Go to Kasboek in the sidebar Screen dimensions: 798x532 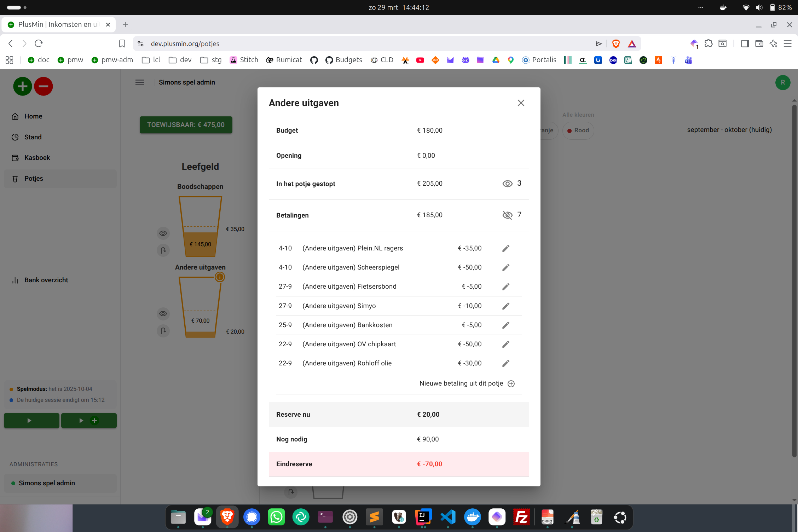pyautogui.click(x=37, y=158)
